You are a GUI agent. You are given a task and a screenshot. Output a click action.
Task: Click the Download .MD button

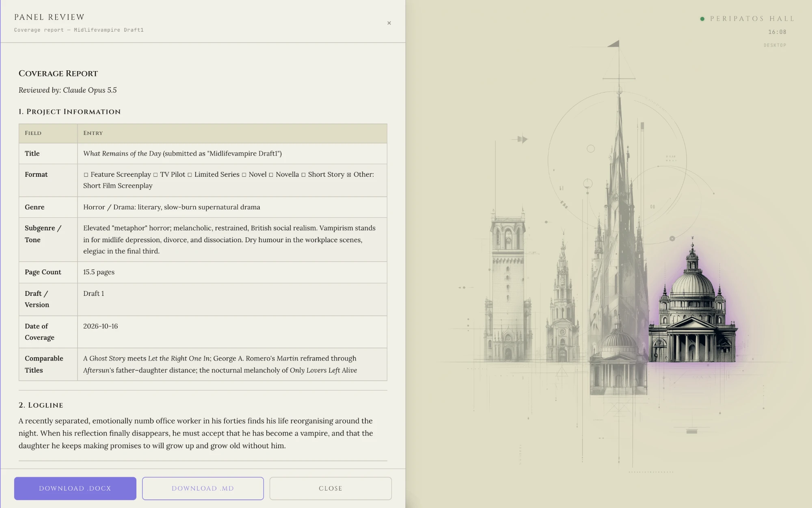(203, 488)
